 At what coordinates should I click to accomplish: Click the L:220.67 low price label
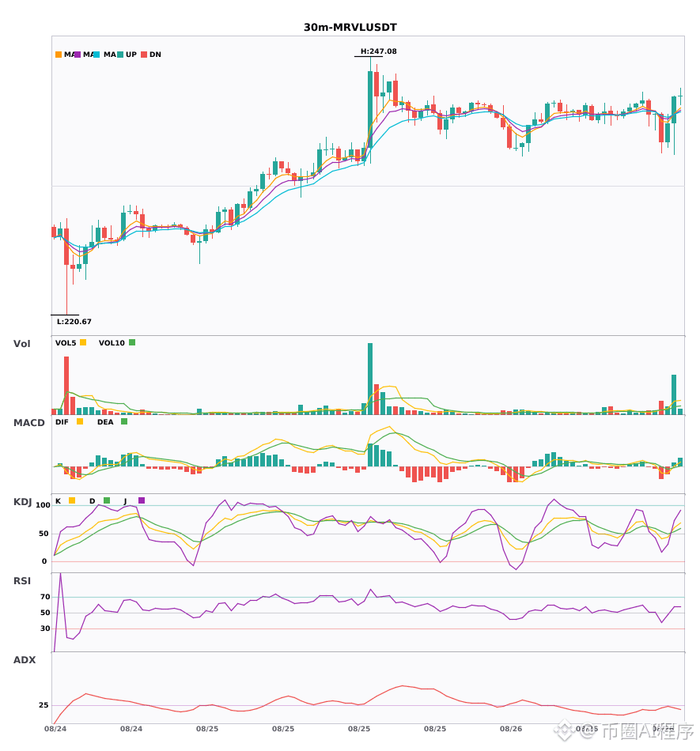(74, 322)
